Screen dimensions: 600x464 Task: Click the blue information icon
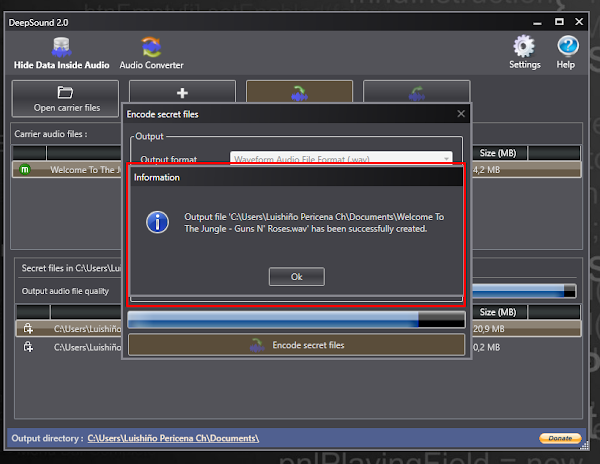(x=157, y=222)
